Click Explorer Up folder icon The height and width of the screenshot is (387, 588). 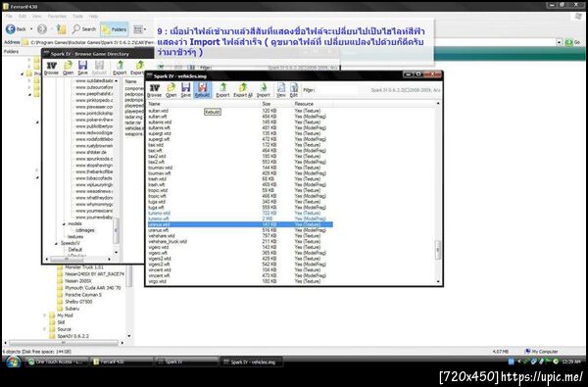click(x=61, y=28)
